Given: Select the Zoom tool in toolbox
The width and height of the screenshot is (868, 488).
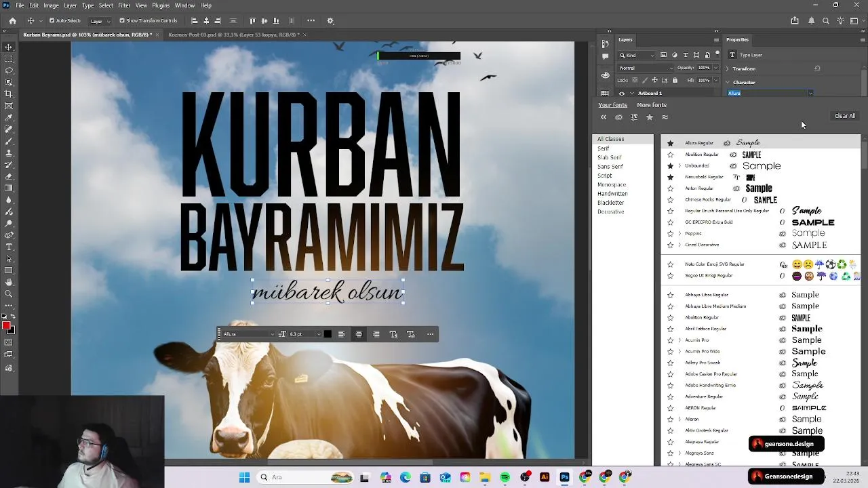Looking at the screenshot, I should coord(9,293).
